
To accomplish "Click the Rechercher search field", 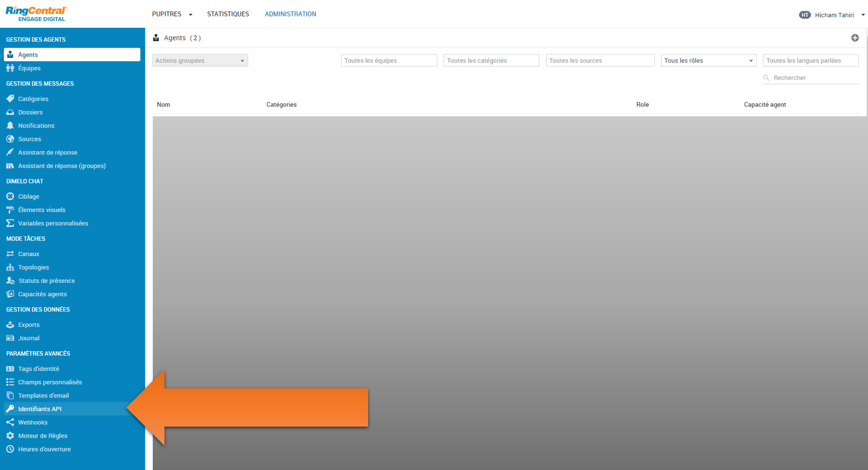I will (x=811, y=78).
